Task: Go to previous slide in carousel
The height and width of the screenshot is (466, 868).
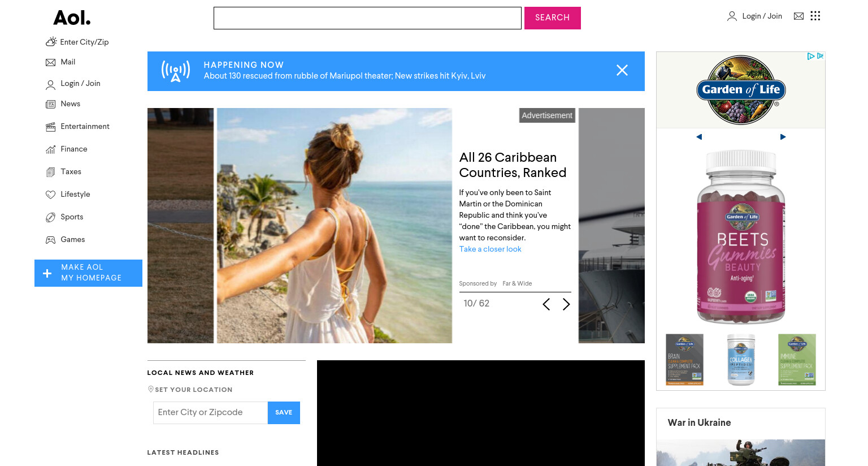Action: [546, 304]
